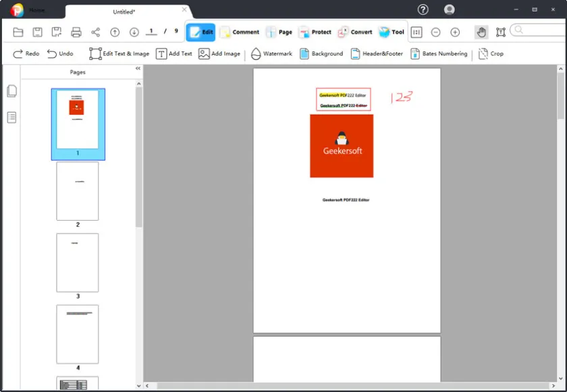567x392 pixels.
Task: Go to previous page with up arrow
Action: tap(115, 32)
